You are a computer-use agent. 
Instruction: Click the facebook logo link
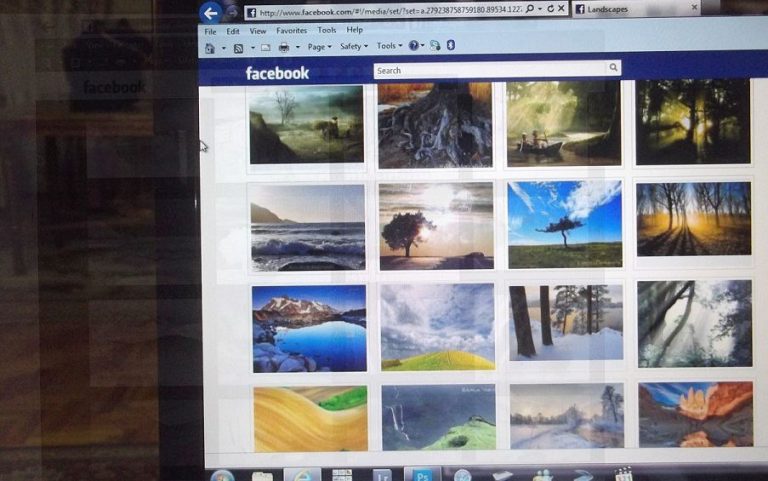click(277, 73)
